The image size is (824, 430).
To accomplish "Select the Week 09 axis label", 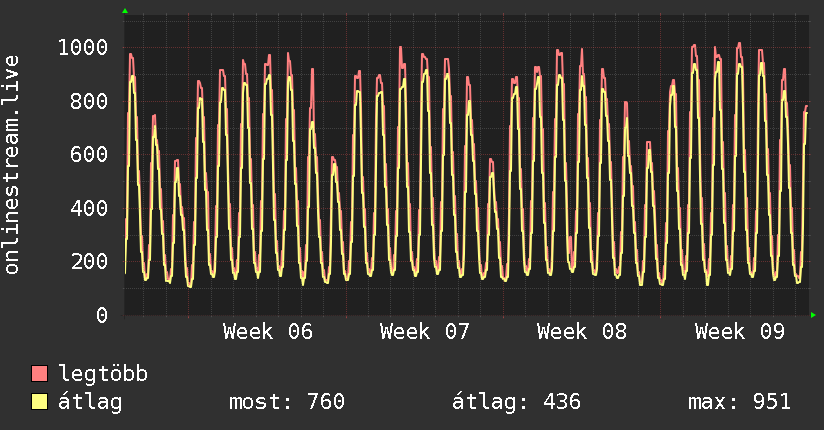I will pos(740,332).
